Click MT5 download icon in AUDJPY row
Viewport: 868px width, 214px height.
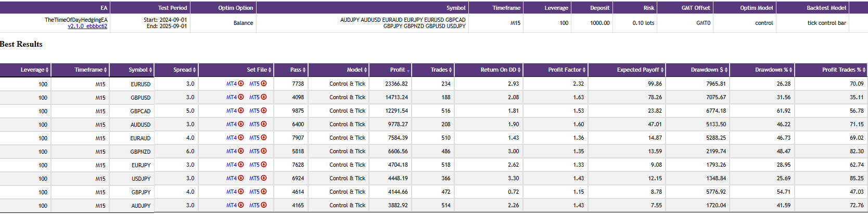coord(264,205)
